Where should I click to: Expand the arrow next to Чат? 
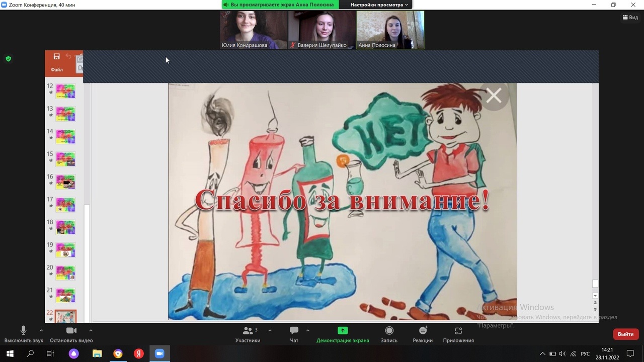click(x=307, y=330)
